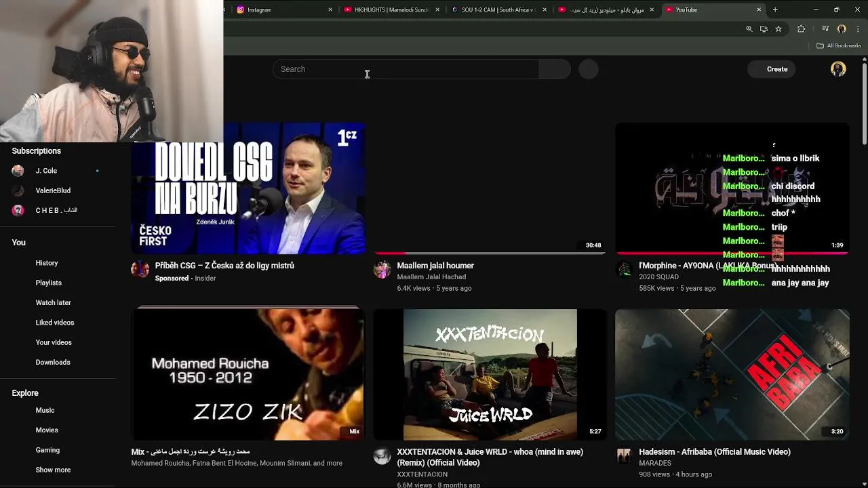868x488 pixels.
Task: Play the Hadesism Afribaba video thumbnail
Action: (x=732, y=375)
